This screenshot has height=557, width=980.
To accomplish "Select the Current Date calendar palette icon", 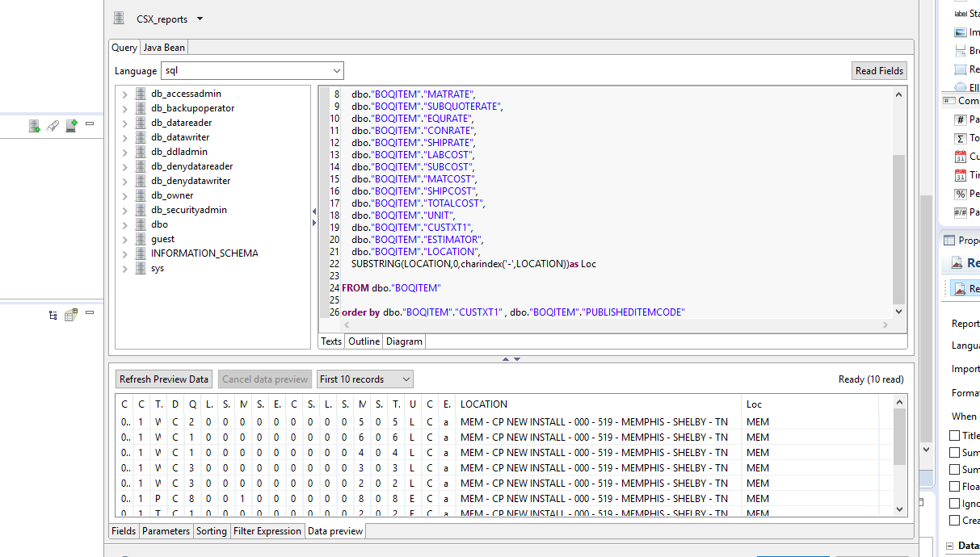I will pos(961,157).
